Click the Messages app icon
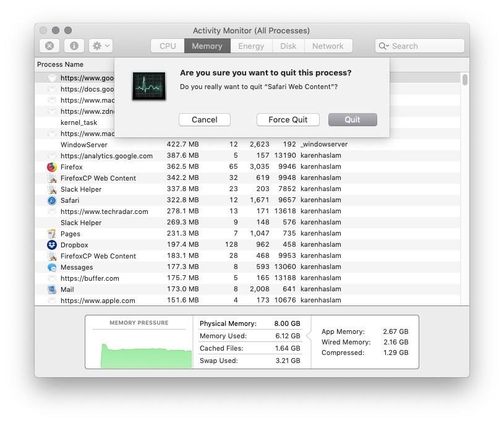504x423 pixels. pos(52,267)
